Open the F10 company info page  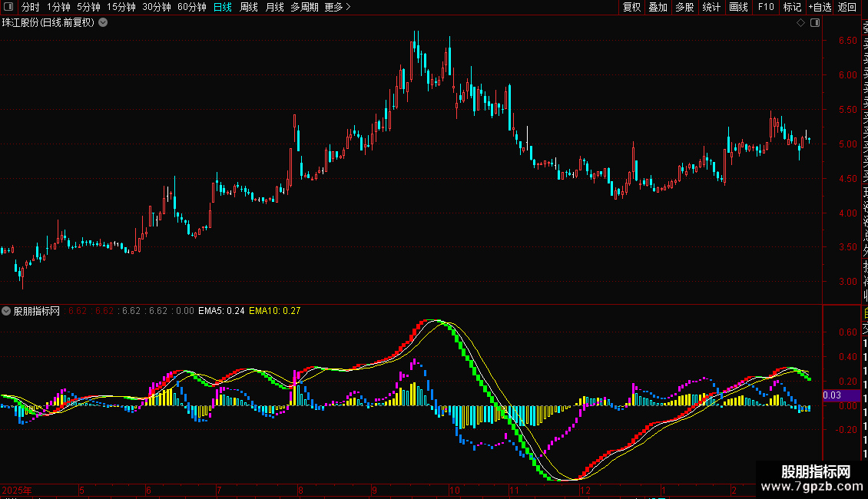pos(766,7)
